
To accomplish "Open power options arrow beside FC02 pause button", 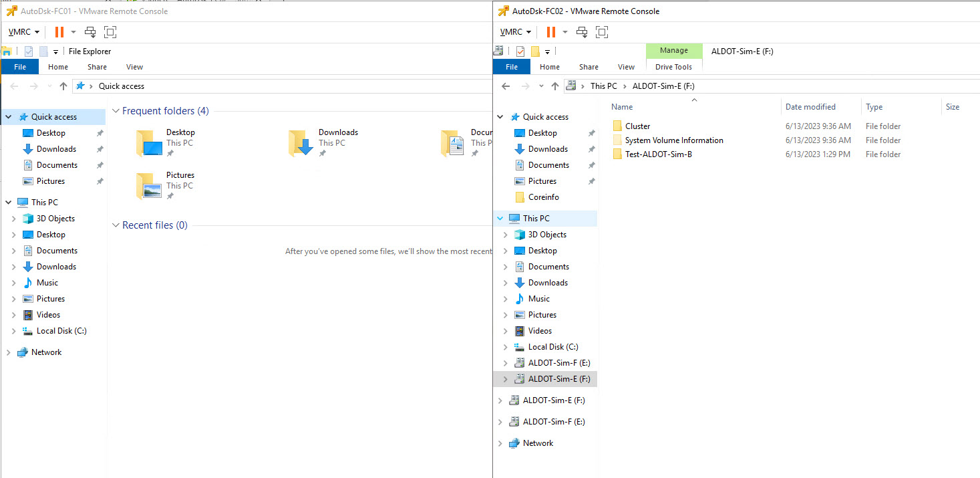I will (x=565, y=31).
